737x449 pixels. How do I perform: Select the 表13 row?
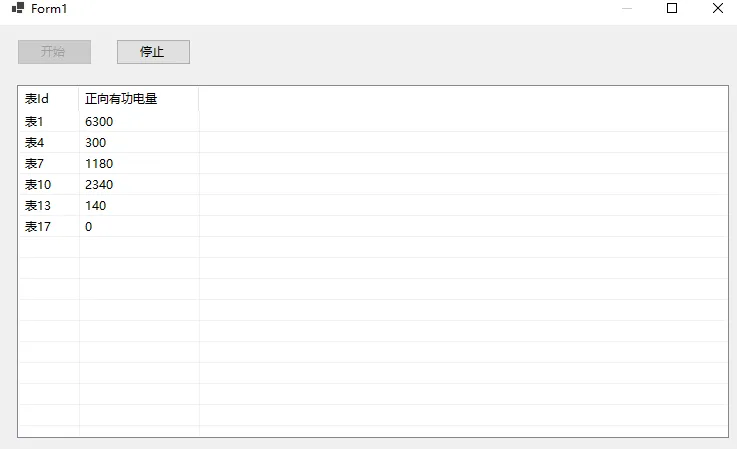(37, 205)
